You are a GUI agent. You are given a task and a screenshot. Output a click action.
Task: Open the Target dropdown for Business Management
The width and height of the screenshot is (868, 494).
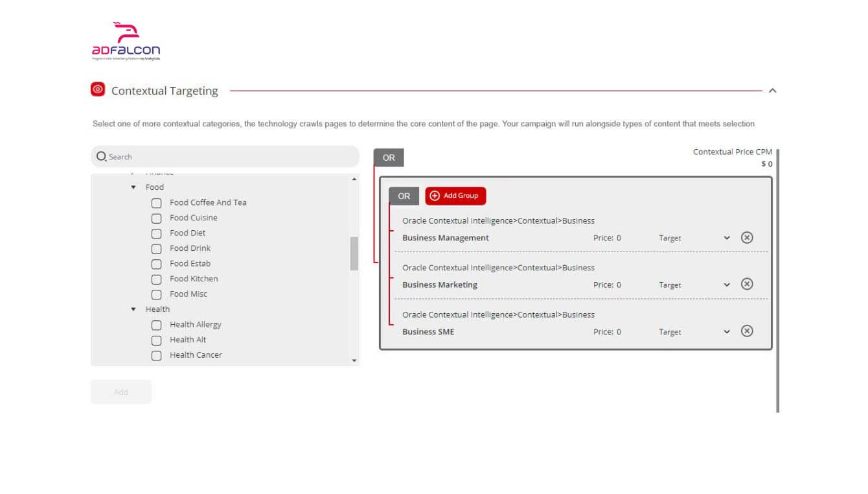click(x=726, y=238)
